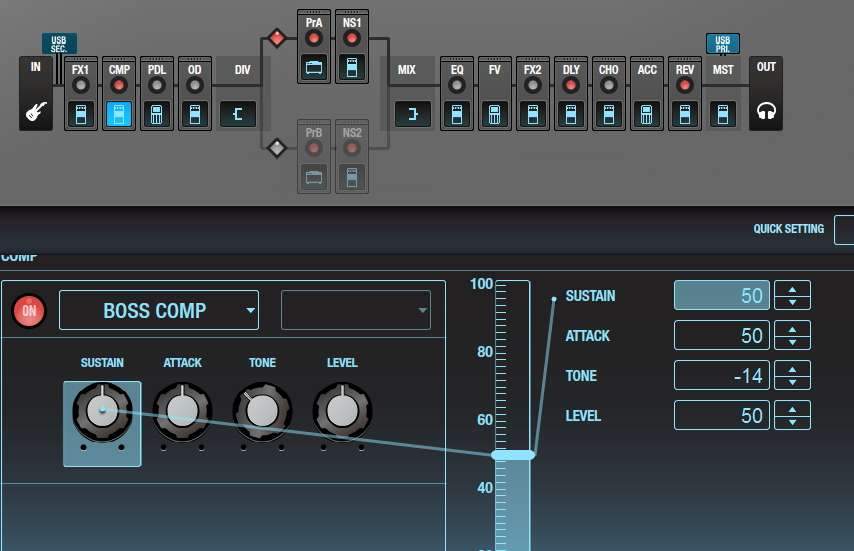Screen dimensions: 854x551
Task: Click the QUICK SETTING label
Action: click(x=789, y=229)
